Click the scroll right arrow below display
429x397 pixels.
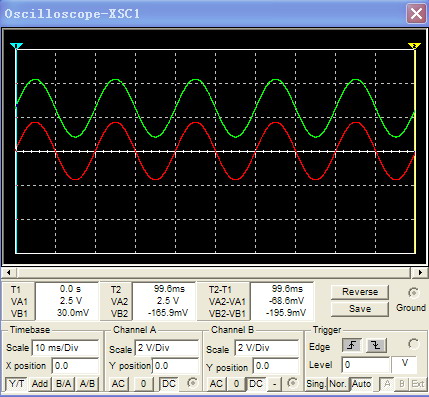point(420,272)
